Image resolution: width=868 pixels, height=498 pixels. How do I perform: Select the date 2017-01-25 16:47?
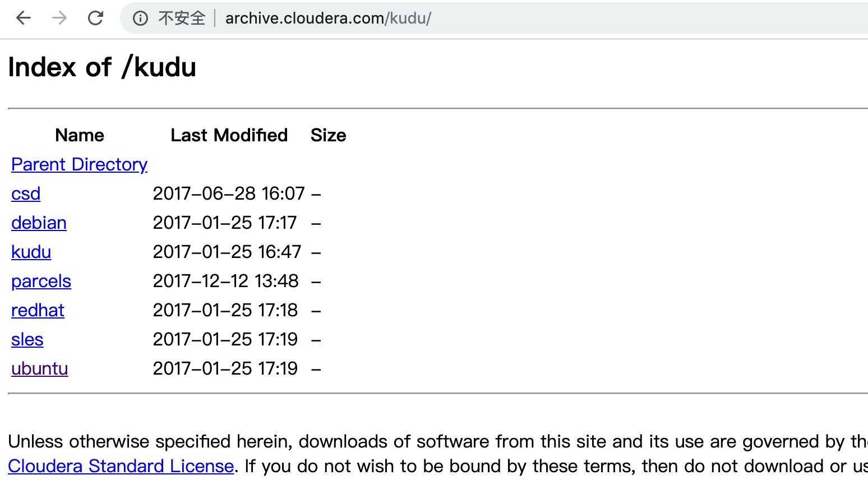[x=227, y=252]
